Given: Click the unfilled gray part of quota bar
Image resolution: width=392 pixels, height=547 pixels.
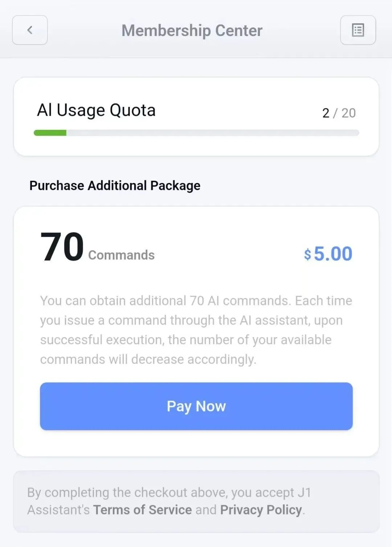Looking at the screenshot, I should tap(212, 133).
